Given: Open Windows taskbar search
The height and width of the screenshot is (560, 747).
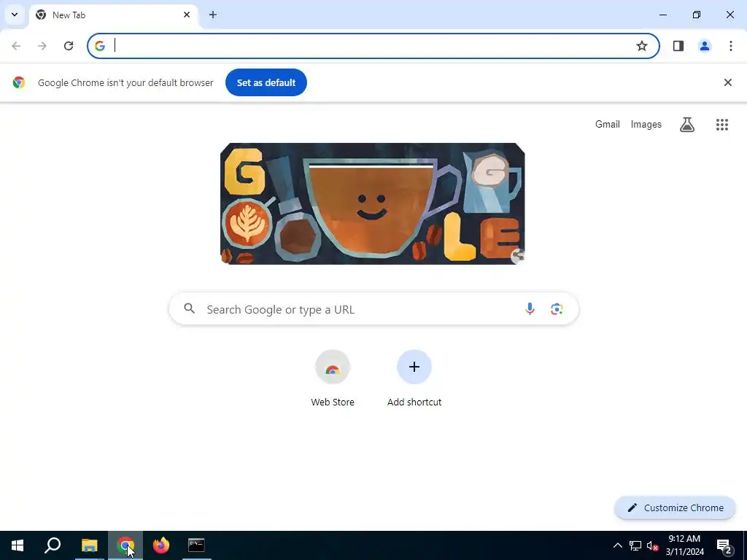Looking at the screenshot, I should click(53, 545).
